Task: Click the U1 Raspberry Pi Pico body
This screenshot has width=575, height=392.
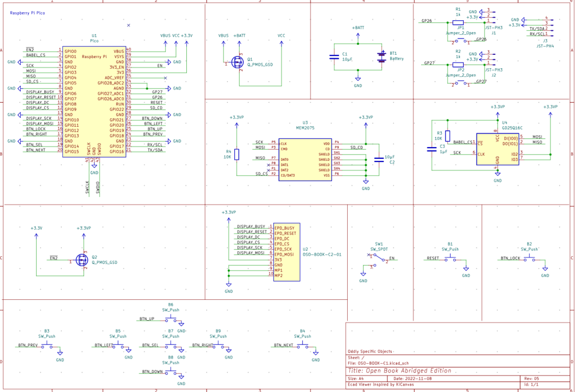Action: (94, 102)
